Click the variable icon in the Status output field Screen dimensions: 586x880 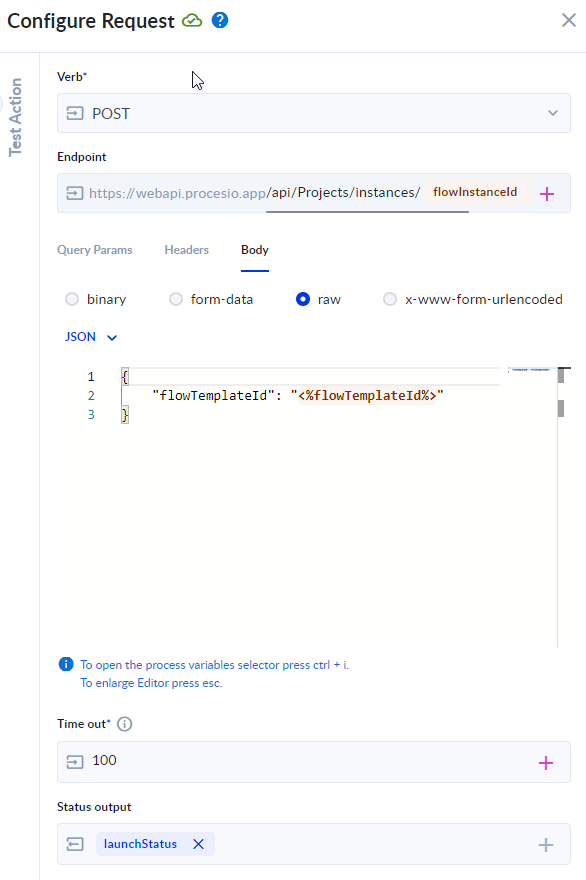(75, 843)
